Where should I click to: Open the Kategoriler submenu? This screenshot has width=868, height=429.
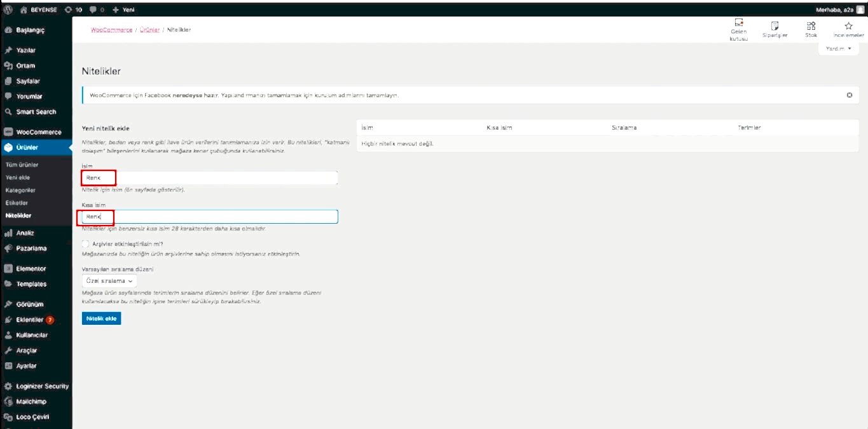tap(20, 190)
